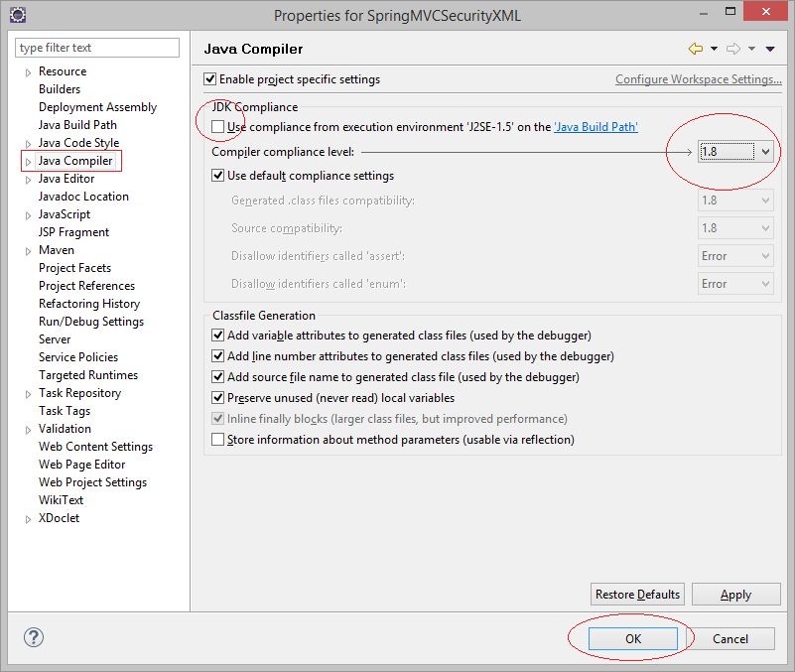This screenshot has width=795, height=672.
Task: Select Refactoring History page
Action: point(89,304)
